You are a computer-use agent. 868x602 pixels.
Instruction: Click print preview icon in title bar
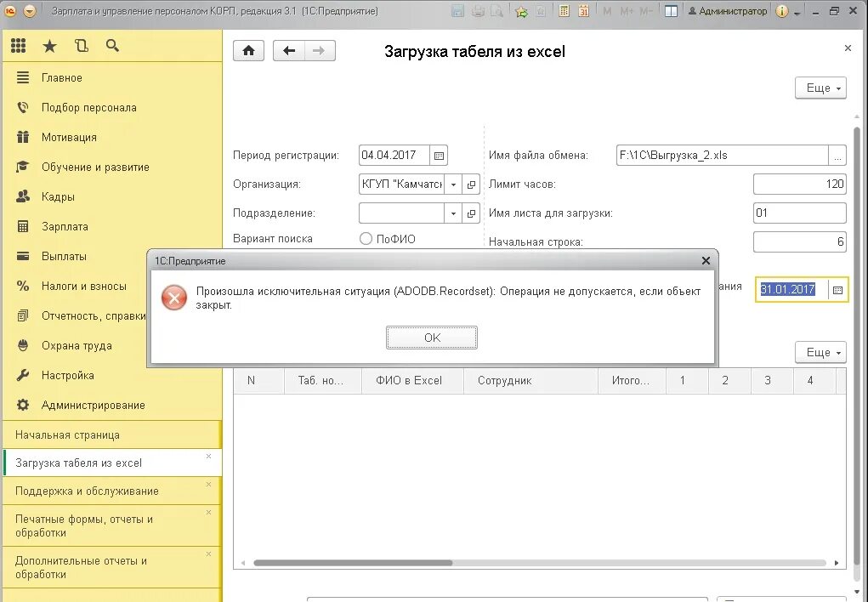497,11
